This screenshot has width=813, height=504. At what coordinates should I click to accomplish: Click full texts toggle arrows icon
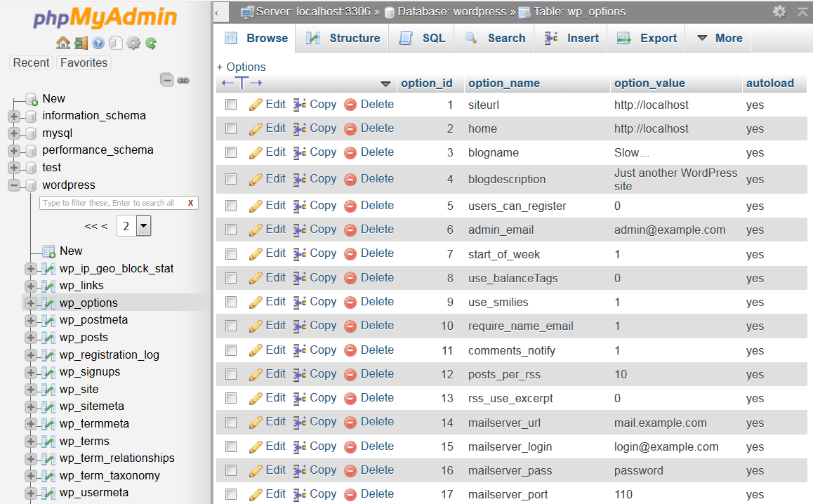242,83
